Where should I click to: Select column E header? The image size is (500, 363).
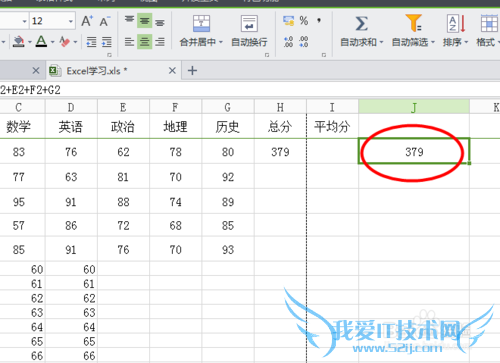(x=123, y=107)
